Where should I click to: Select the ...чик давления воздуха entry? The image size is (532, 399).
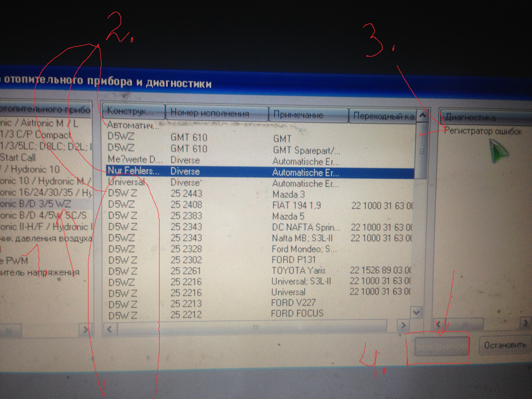[46, 238]
